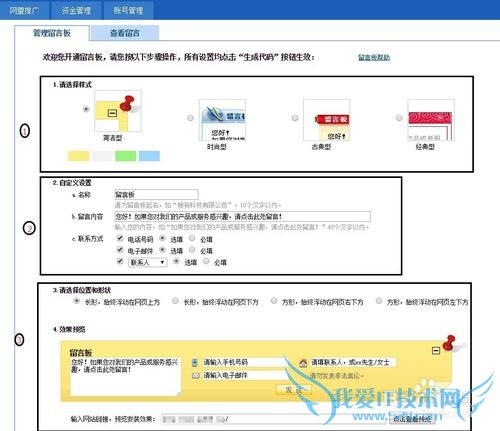Open the 联系人 dropdown list
The image size is (500, 431).
pos(148,262)
